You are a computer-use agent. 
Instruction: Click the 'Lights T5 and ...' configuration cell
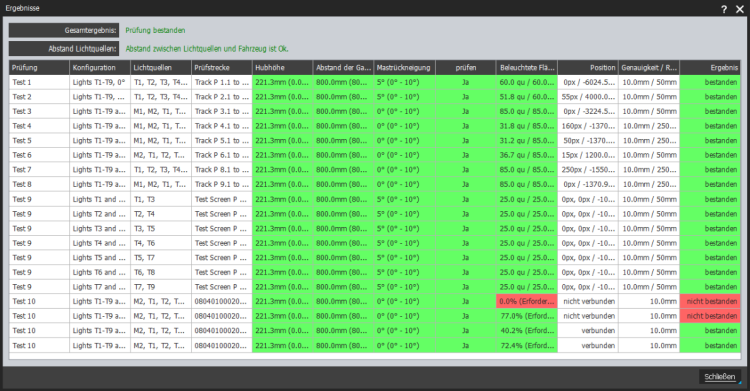(100, 257)
